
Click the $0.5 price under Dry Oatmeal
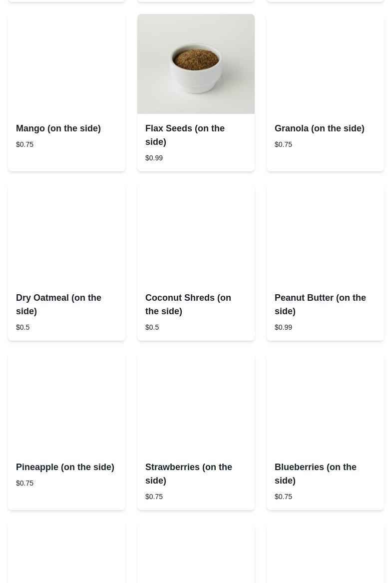tap(23, 327)
